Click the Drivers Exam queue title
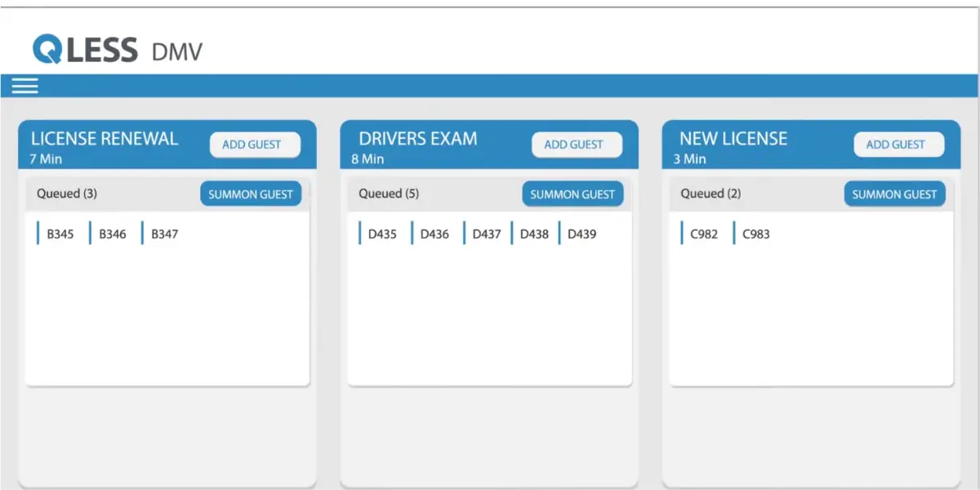This screenshot has width=980, height=490. tap(418, 139)
